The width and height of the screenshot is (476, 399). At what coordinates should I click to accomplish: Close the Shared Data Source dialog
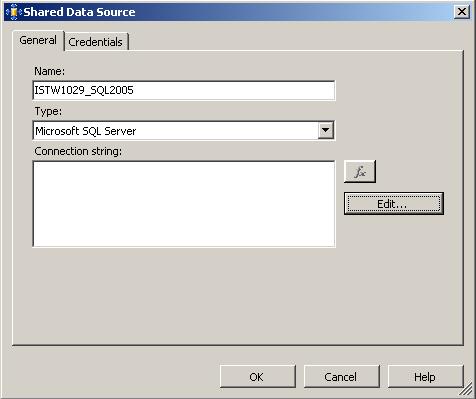coord(462,12)
